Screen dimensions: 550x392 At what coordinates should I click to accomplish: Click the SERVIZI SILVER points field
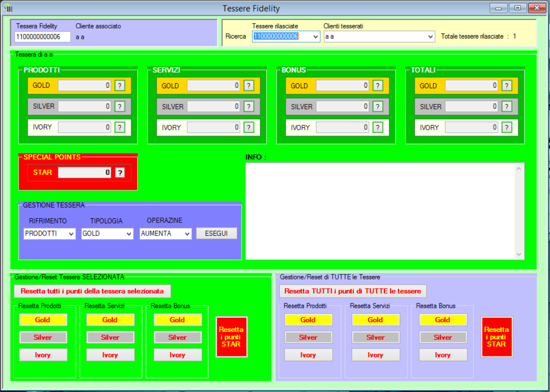coord(213,106)
